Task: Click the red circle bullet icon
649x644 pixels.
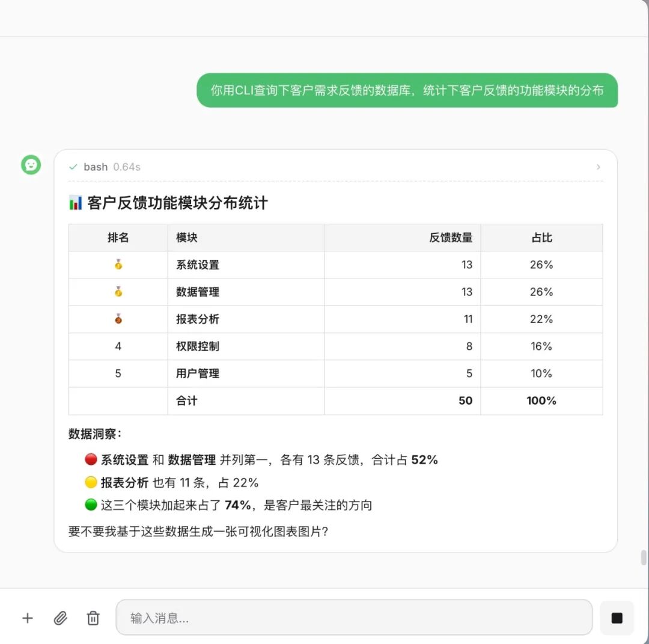Action: click(91, 459)
